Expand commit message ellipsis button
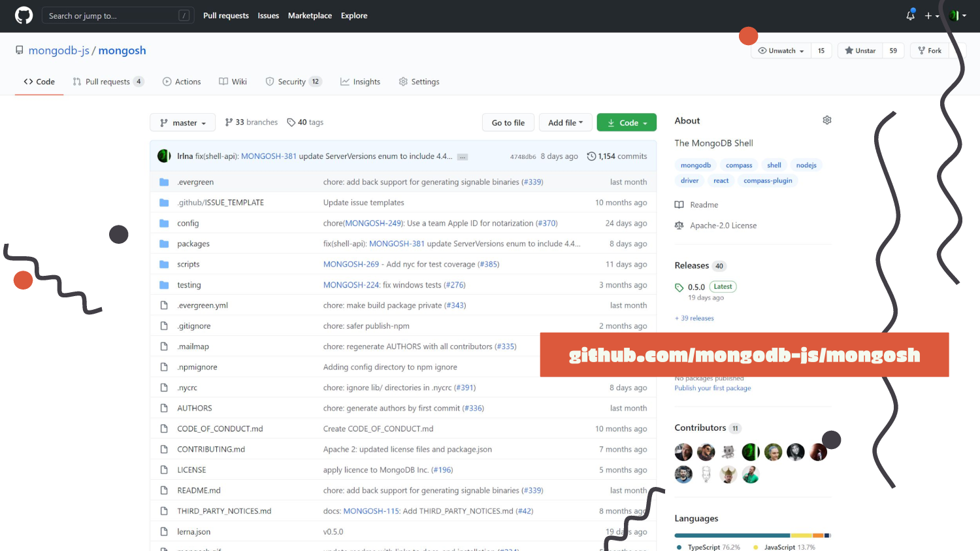Image resolution: width=980 pixels, height=551 pixels. point(462,157)
